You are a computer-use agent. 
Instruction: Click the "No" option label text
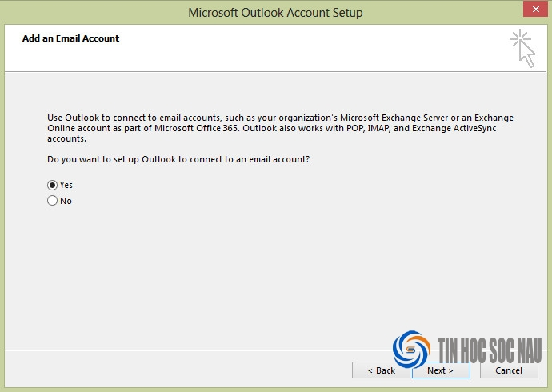point(66,201)
